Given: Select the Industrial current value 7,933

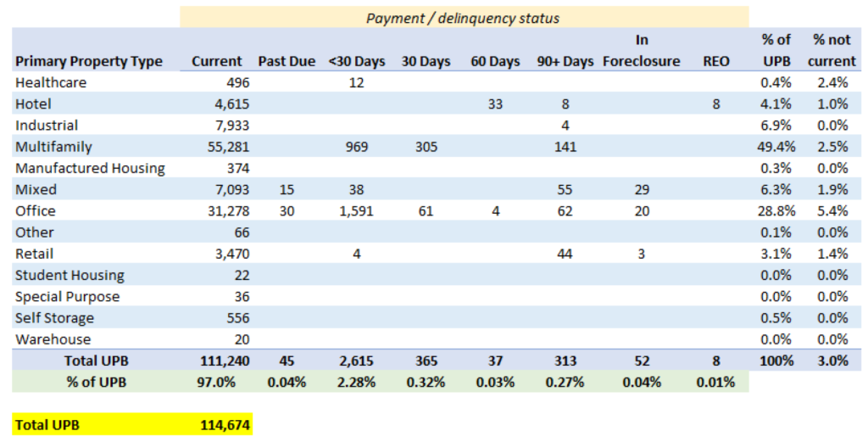Looking at the screenshot, I should pos(231,126).
